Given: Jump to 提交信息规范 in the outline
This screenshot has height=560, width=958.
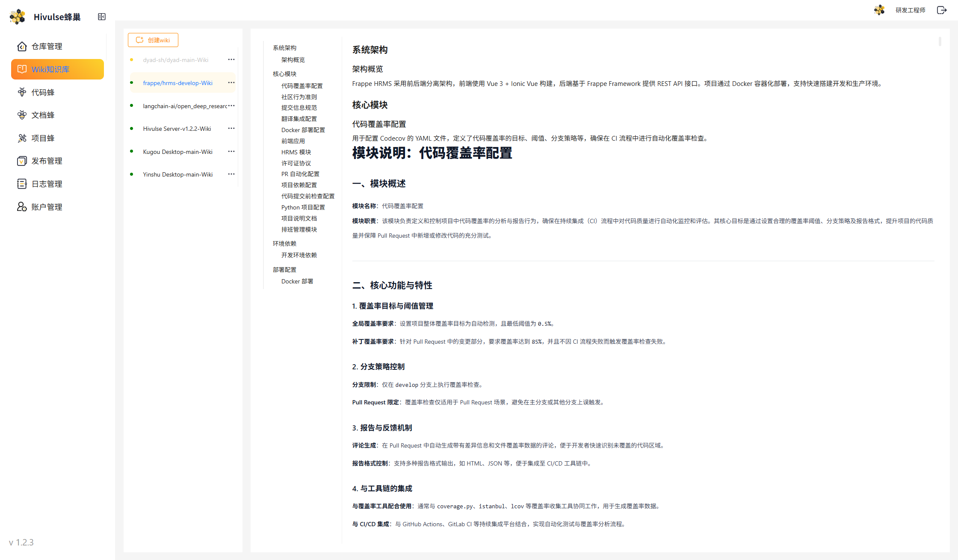Looking at the screenshot, I should pos(299,108).
